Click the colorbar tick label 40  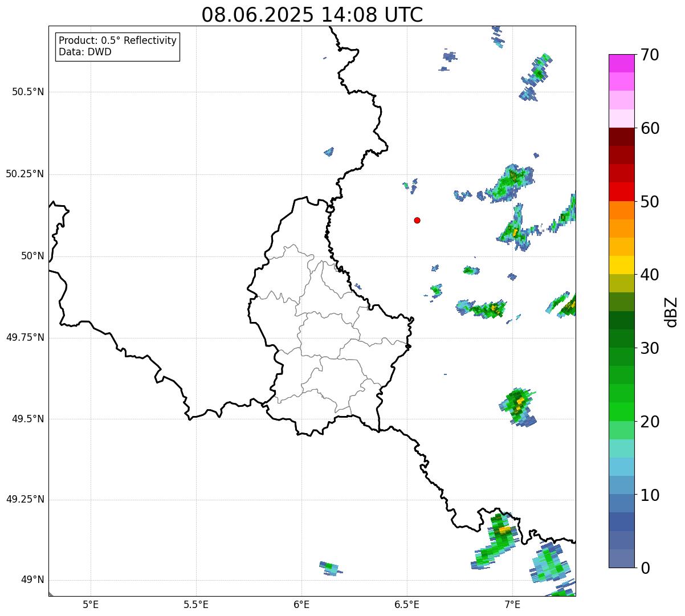pos(650,275)
